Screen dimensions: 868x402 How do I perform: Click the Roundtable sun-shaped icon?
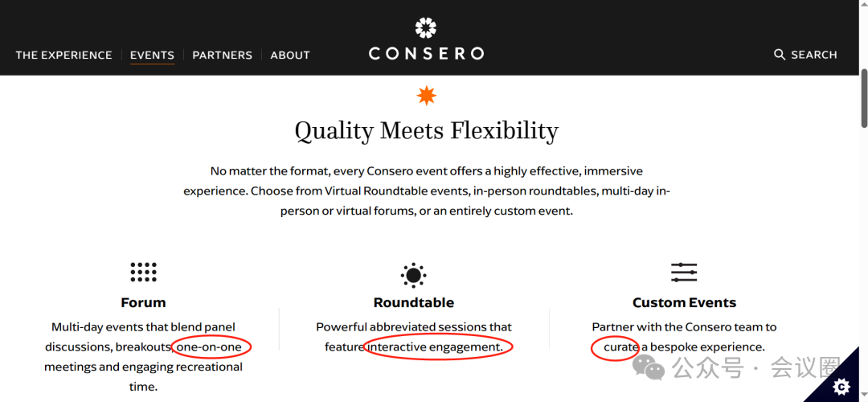414,275
